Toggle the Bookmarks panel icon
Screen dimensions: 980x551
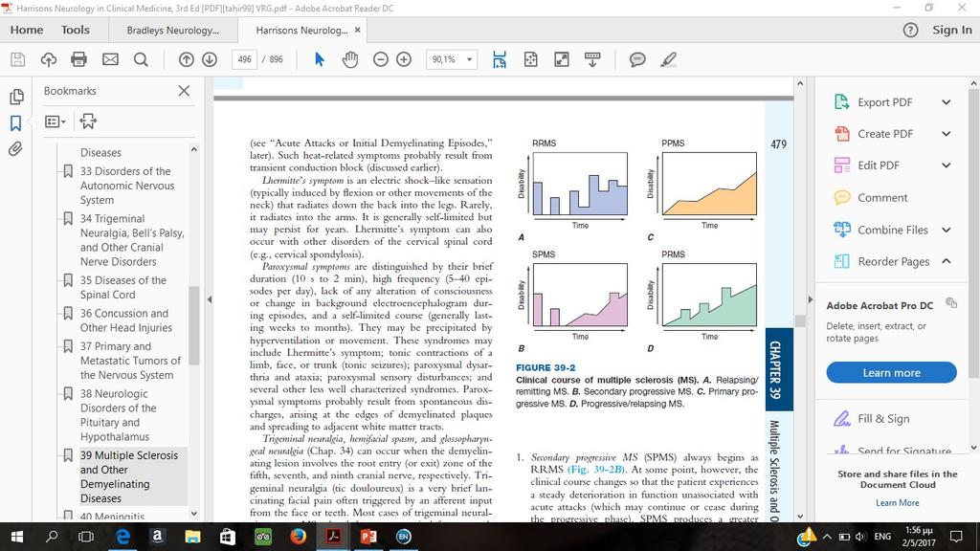coord(16,123)
